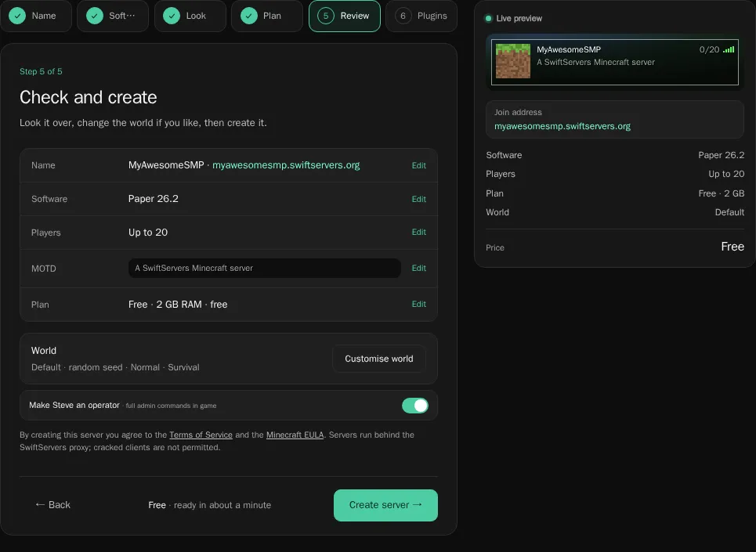Open the Minecraft EULA link

[295, 435]
